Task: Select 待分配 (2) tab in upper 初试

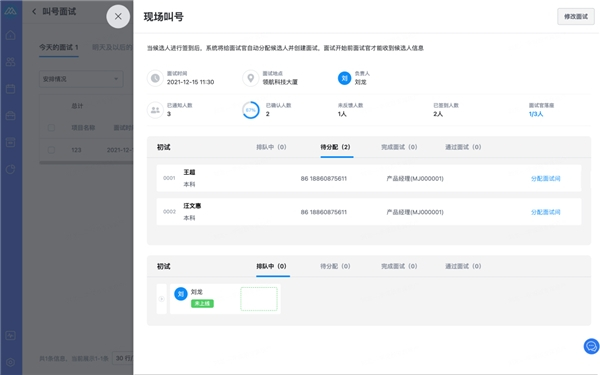Action: click(x=335, y=147)
